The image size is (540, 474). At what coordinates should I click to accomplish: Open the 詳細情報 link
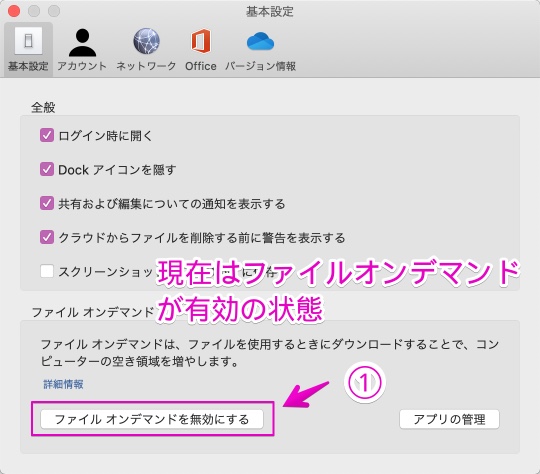pos(63,384)
